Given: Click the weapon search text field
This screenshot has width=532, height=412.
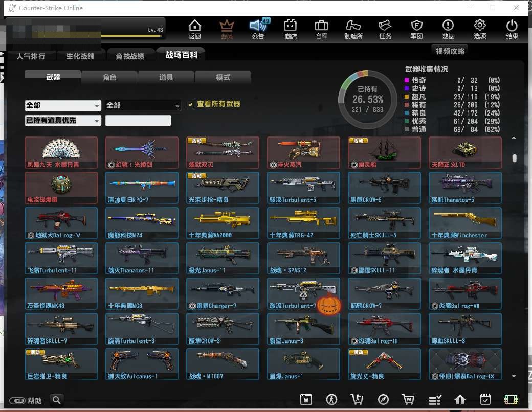Looking at the screenshot, I should pos(138,120).
